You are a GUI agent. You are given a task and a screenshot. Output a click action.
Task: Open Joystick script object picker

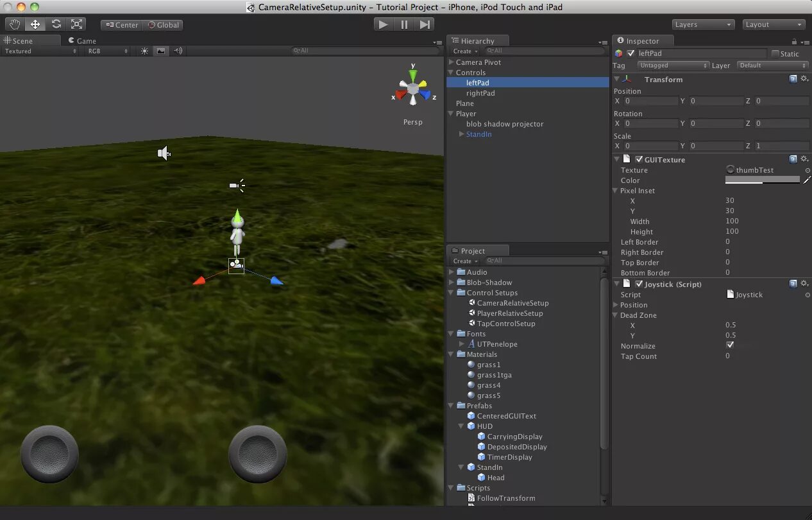pyautogui.click(x=808, y=295)
